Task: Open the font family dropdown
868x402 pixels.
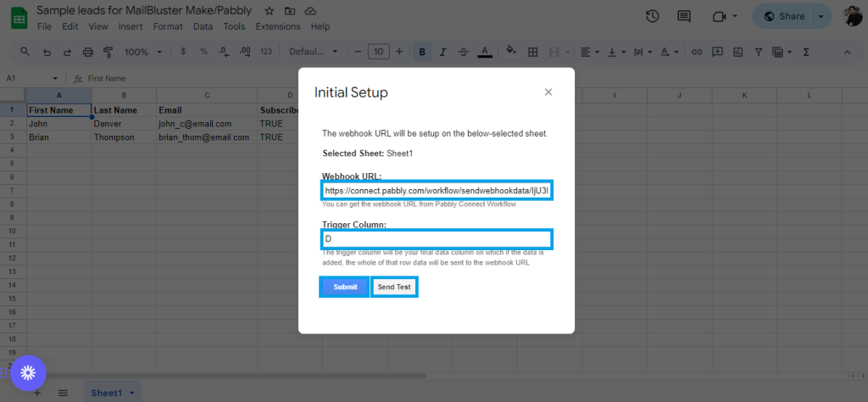Action: point(314,52)
